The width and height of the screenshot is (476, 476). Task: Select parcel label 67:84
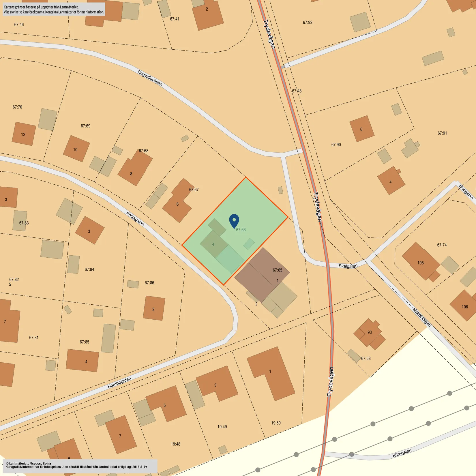pos(89,269)
